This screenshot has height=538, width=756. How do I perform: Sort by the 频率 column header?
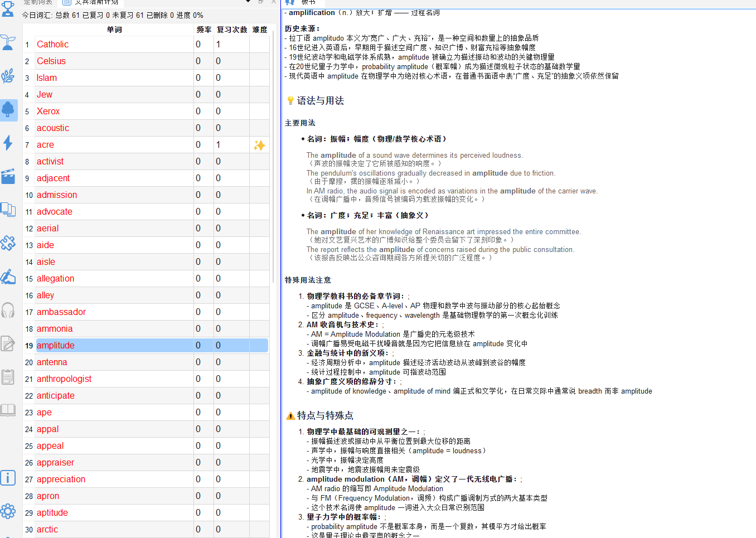[204, 30]
